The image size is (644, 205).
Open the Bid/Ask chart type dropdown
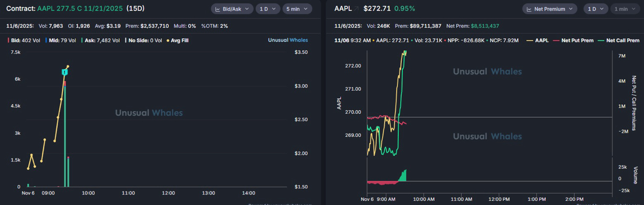[232, 9]
